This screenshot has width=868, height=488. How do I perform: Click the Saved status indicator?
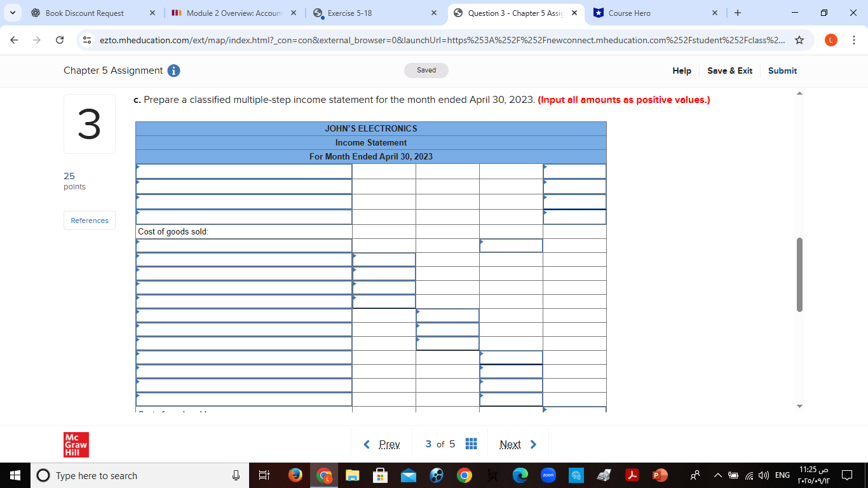[426, 71]
